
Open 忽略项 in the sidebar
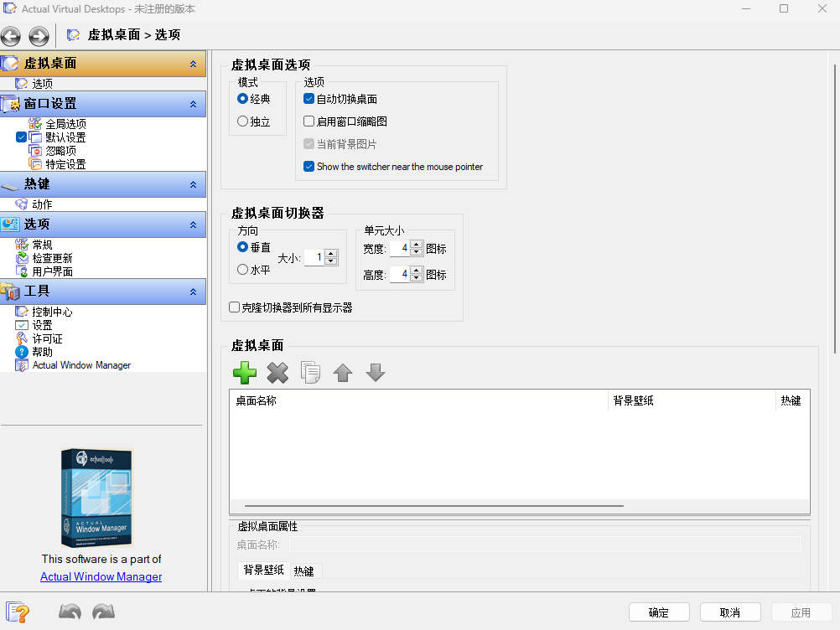coord(60,151)
